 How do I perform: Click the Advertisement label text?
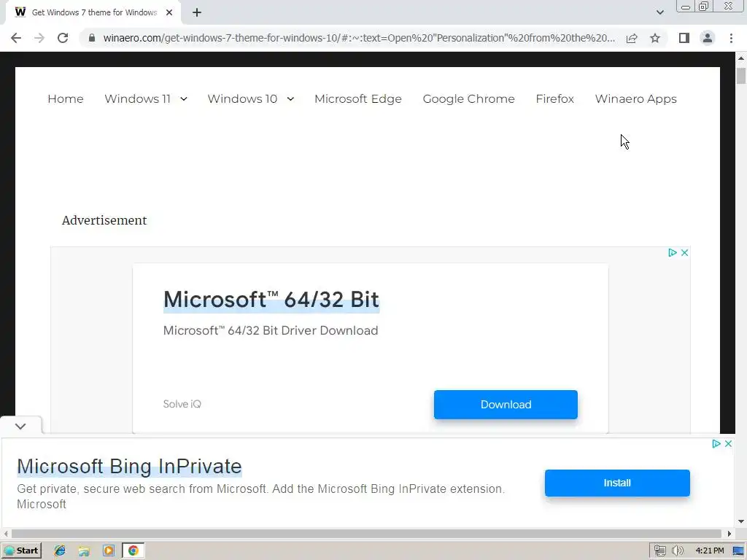104,220
